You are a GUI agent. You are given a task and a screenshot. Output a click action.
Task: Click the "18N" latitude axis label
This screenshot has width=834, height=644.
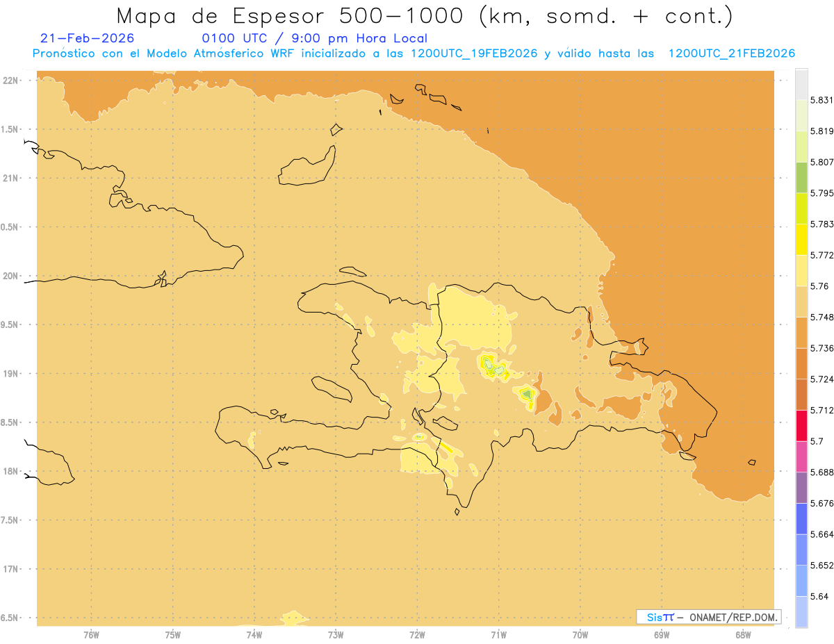coord(11,471)
